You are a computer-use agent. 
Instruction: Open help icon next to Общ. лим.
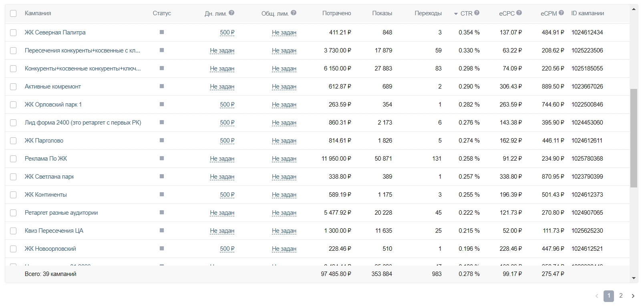pyautogui.click(x=294, y=13)
